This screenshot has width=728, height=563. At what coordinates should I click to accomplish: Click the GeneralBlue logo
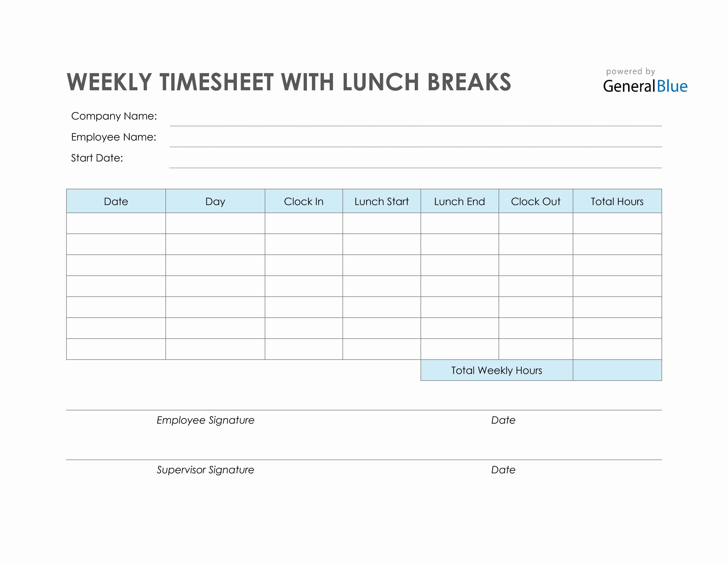coord(645,86)
